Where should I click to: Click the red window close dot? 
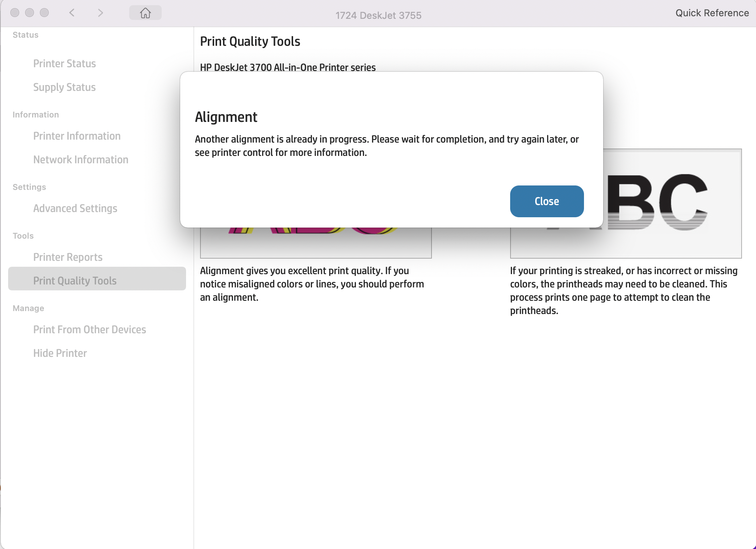tap(15, 13)
